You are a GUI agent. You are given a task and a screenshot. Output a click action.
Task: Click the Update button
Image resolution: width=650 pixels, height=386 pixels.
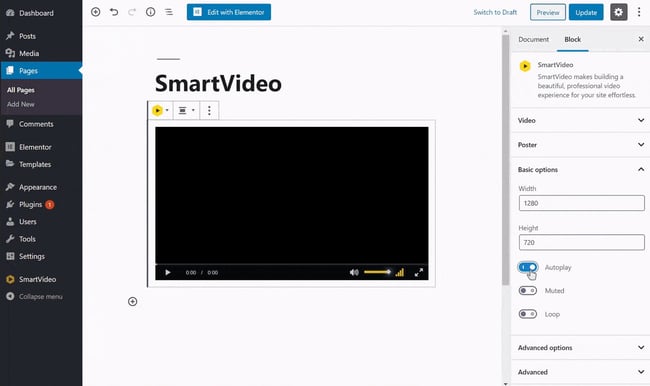point(586,12)
